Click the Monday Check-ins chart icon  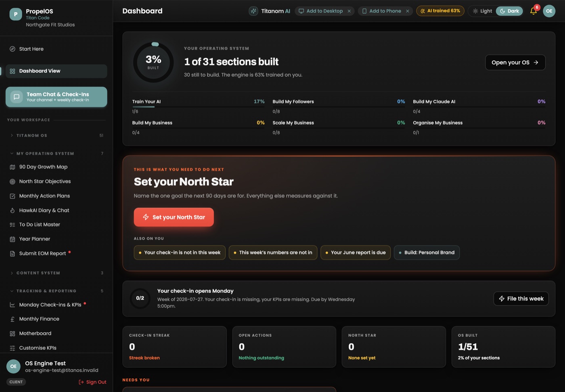tap(13, 305)
